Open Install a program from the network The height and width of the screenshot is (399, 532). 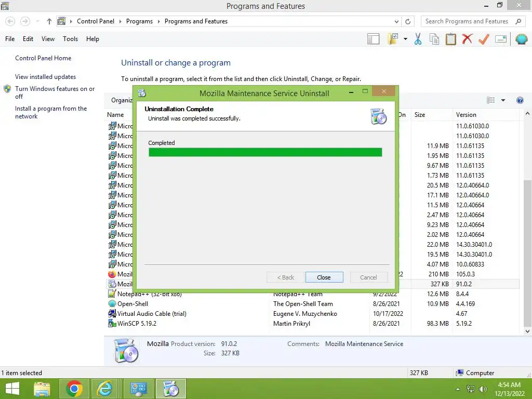(x=51, y=112)
